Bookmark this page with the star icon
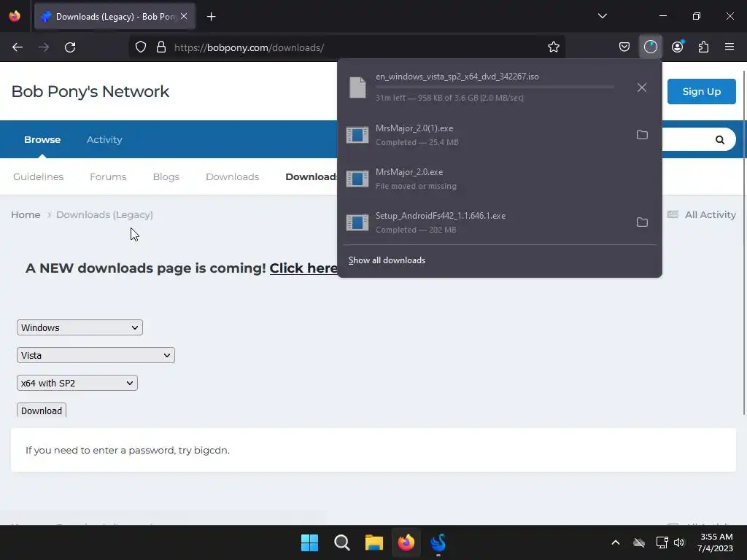The height and width of the screenshot is (560, 747). pos(553,47)
